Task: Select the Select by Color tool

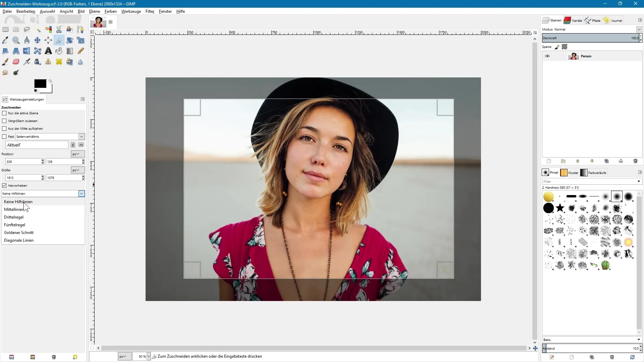Action: pos(48,29)
